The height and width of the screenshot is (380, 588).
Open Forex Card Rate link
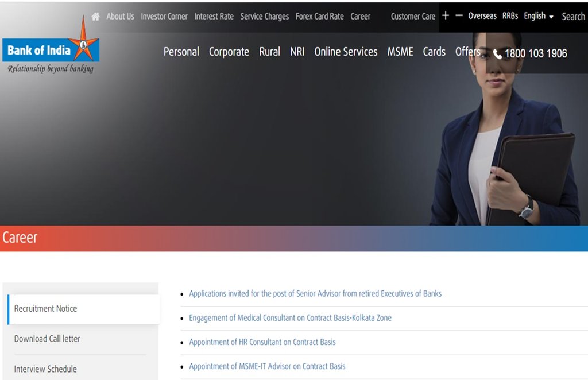click(x=319, y=17)
